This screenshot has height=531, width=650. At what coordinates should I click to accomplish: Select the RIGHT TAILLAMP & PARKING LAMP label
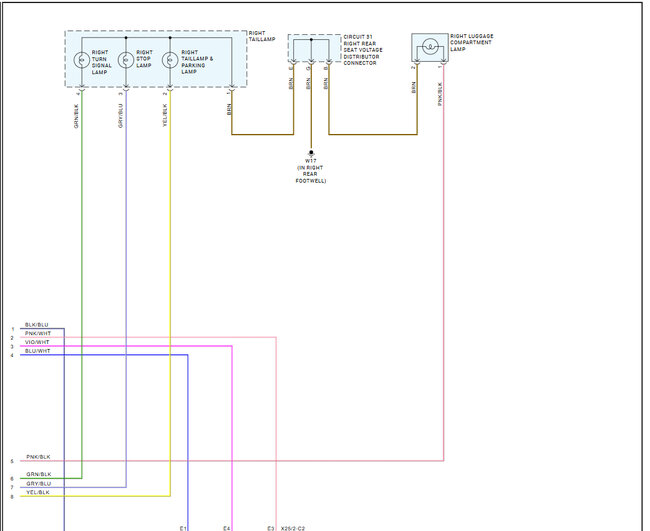(x=197, y=62)
